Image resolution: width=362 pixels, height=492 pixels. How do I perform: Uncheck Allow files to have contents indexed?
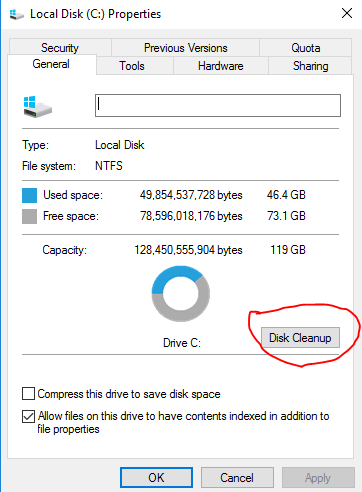click(28, 416)
